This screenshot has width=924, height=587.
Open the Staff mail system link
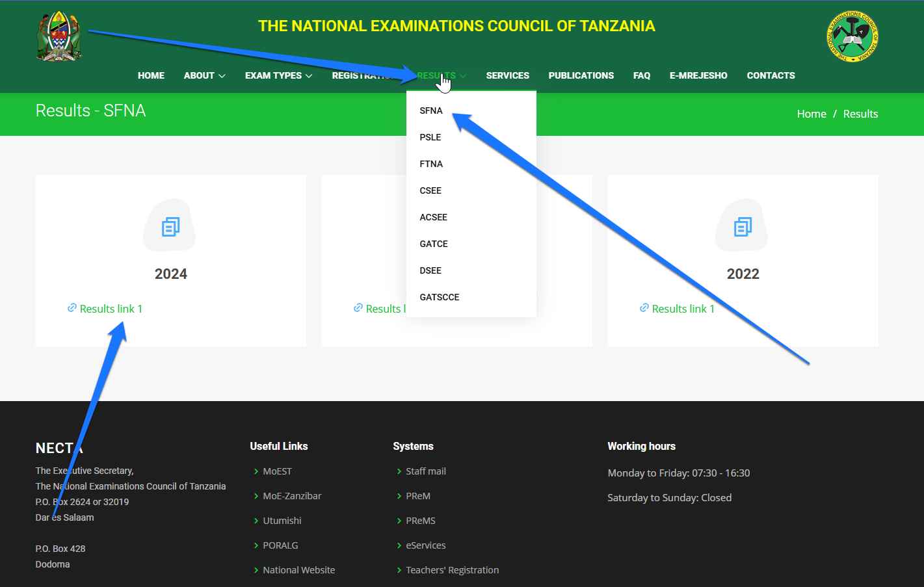pyautogui.click(x=426, y=471)
